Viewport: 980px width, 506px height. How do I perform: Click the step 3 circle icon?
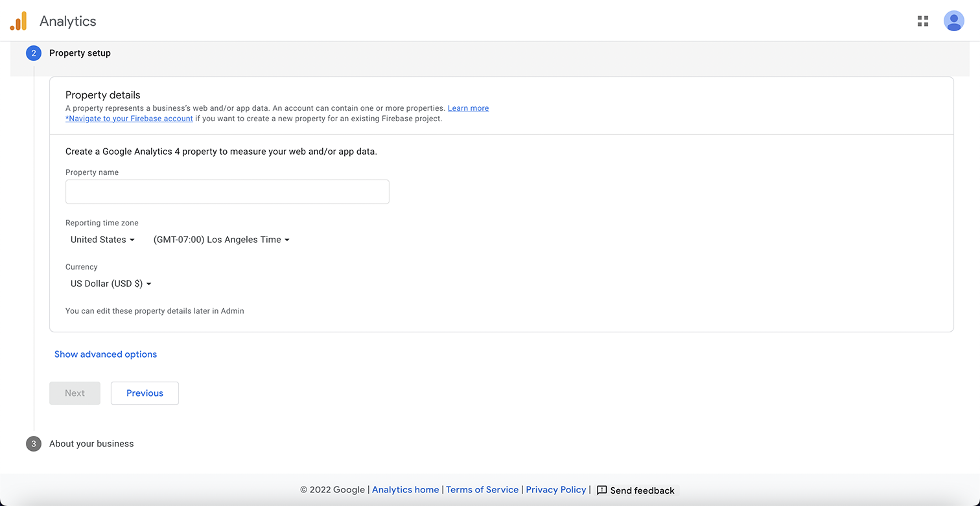tap(34, 444)
